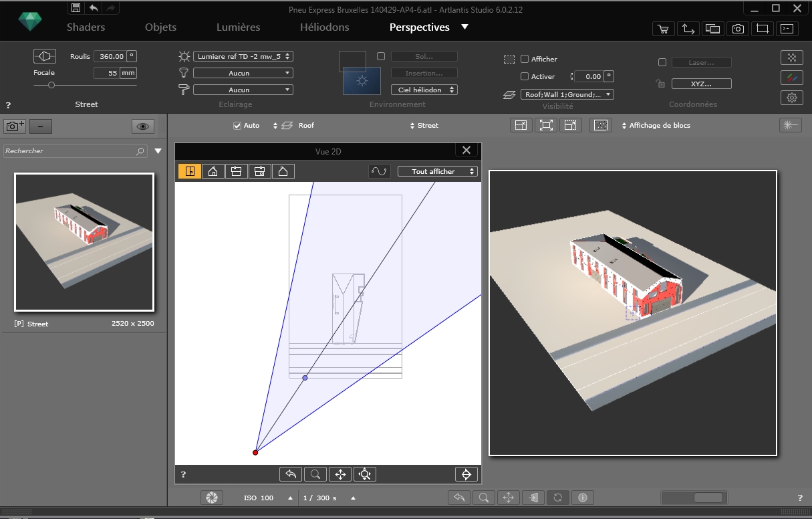Toggle the eye visibility button in list panel
This screenshot has width=812, height=519.
pos(142,126)
